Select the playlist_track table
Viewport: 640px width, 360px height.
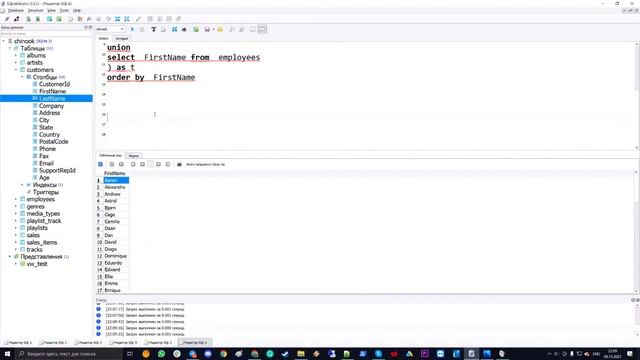pyautogui.click(x=44, y=221)
